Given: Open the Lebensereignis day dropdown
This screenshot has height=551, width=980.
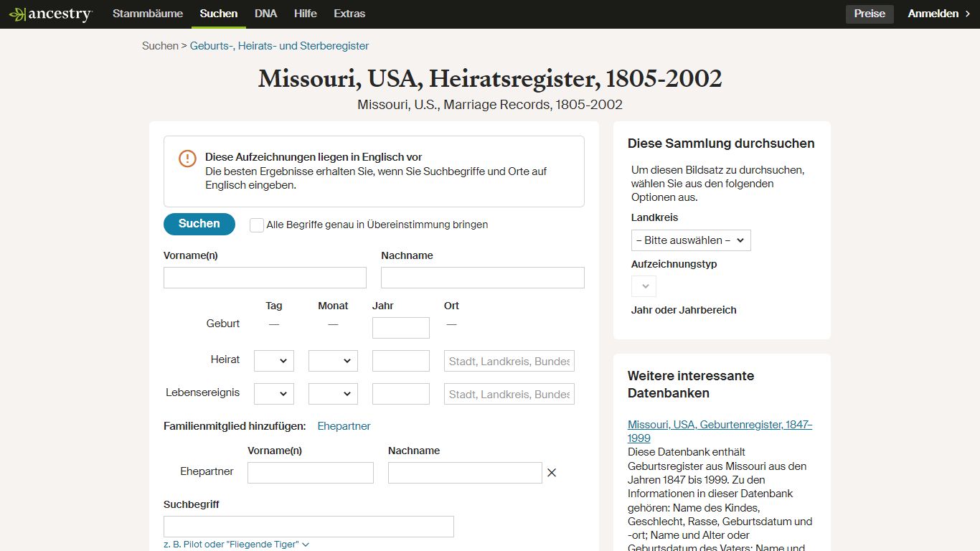Looking at the screenshot, I should tap(274, 394).
